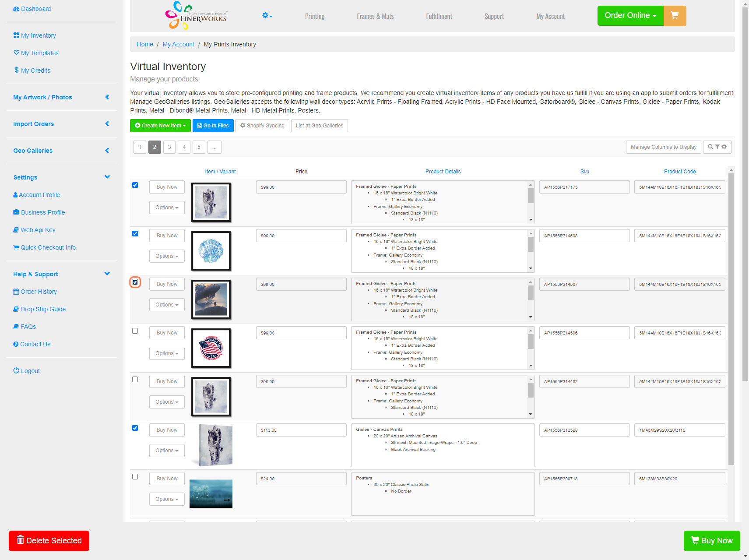Viewport: 749px width, 560px height.
Task: Click the My Account breadcrumb link
Action: [178, 44]
